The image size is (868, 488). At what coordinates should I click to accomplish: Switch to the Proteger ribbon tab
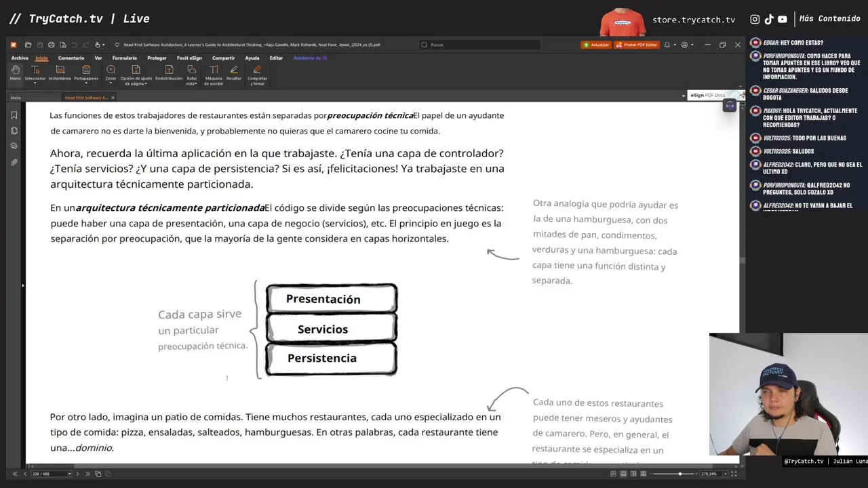pos(157,58)
